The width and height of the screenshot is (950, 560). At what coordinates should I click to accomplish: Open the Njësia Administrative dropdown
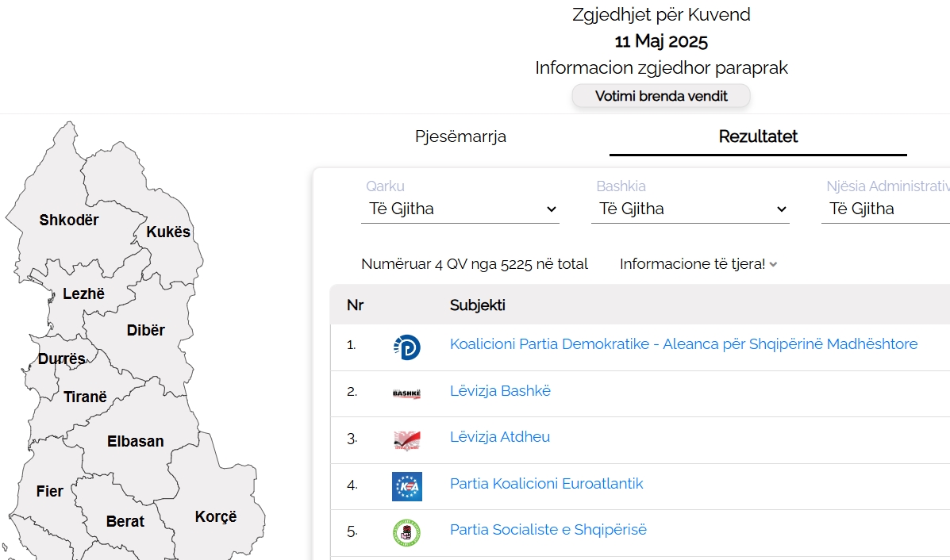click(x=885, y=209)
